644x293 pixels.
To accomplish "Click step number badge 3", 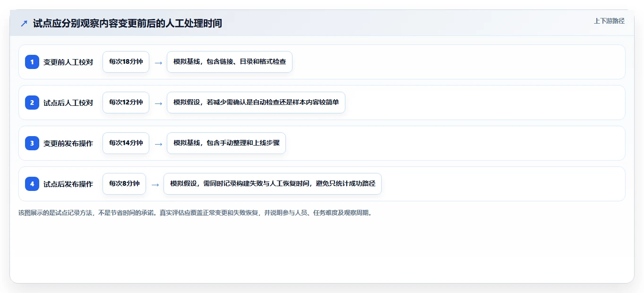I will click(x=32, y=143).
